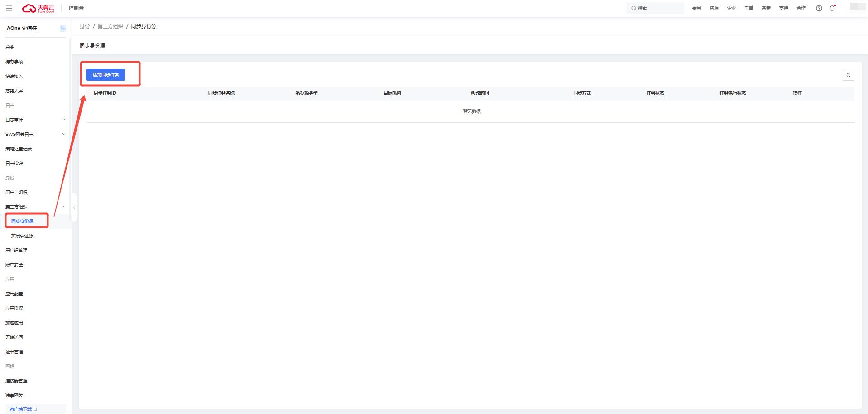Open the 工单 top menu
This screenshot has width=868, height=414.
coord(749,8)
